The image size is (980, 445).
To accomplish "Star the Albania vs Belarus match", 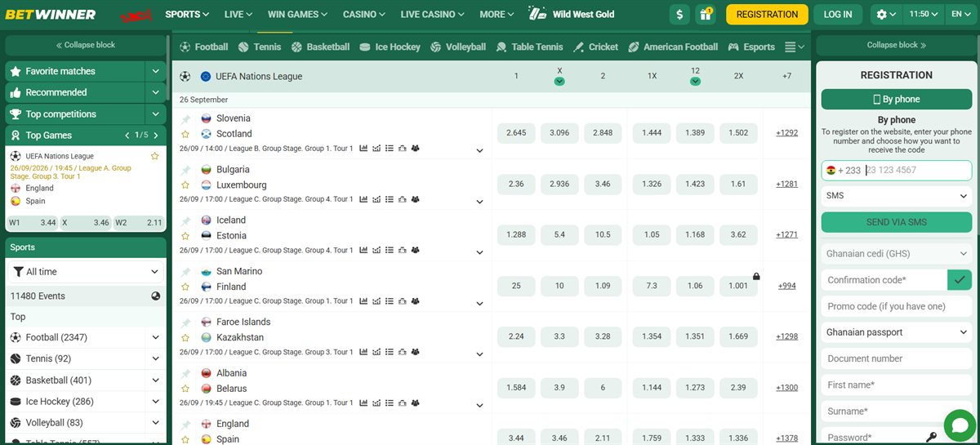I will click(185, 389).
